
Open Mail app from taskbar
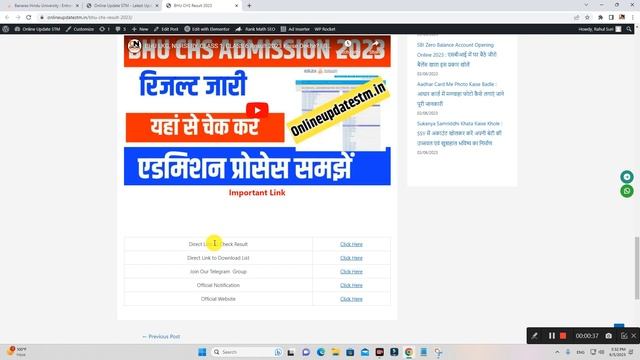365,352
